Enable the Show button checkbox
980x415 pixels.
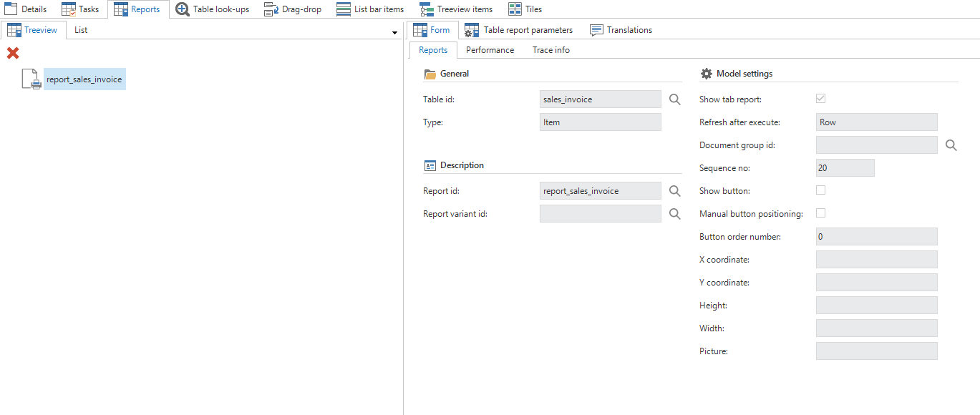coord(820,190)
